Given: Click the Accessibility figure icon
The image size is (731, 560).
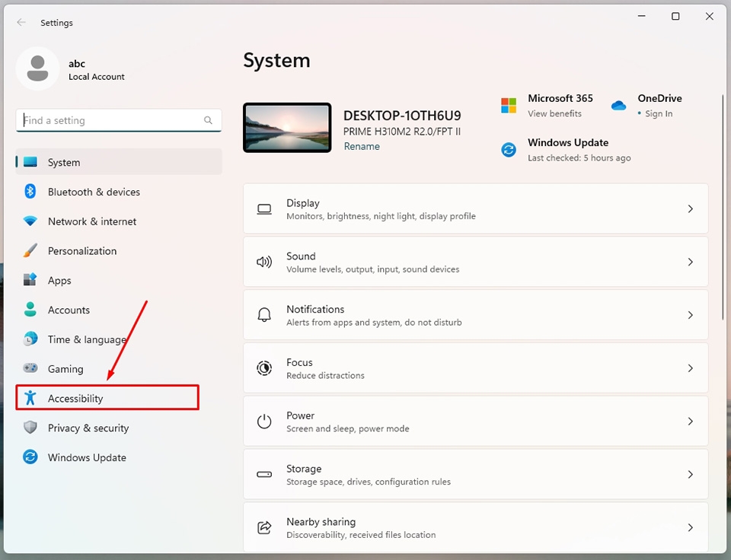Looking at the screenshot, I should point(30,397).
